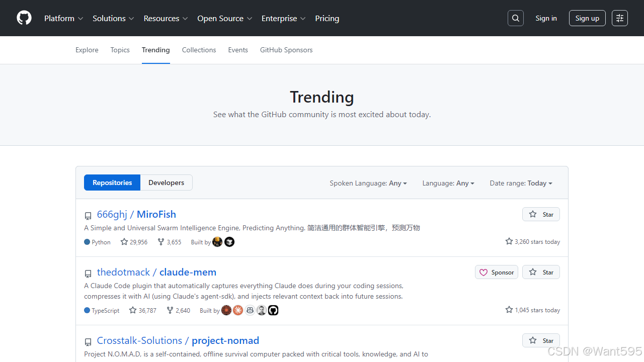
Task: Go to the Collections tab
Action: point(199,50)
